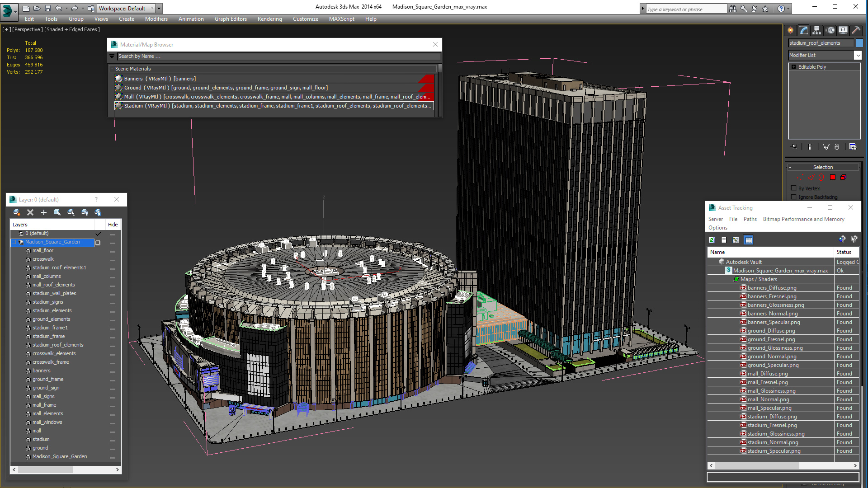
Task: Select Polygon sub-object level red square
Action: 833,178
